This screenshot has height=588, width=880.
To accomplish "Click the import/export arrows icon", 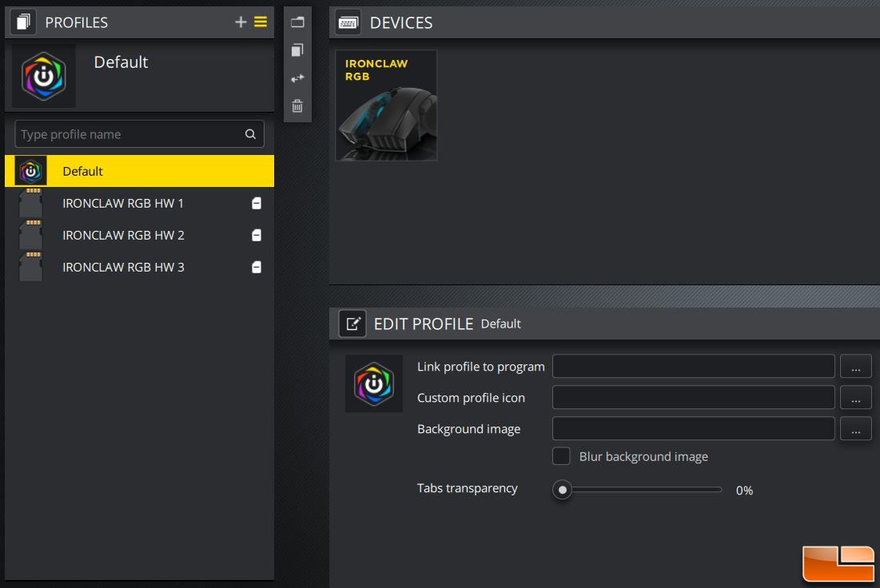I will (x=297, y=78).
